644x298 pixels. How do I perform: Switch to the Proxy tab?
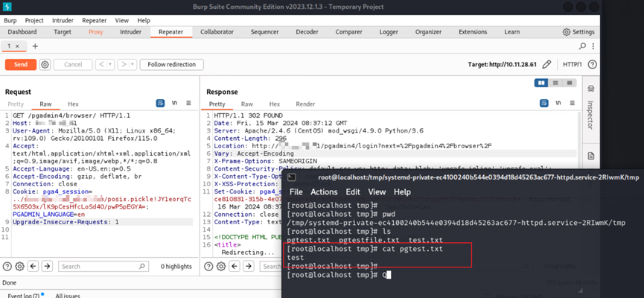coord(95,32)
